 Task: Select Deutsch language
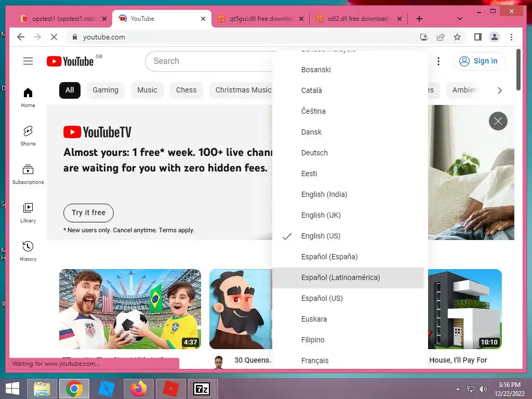pos(348,153)
